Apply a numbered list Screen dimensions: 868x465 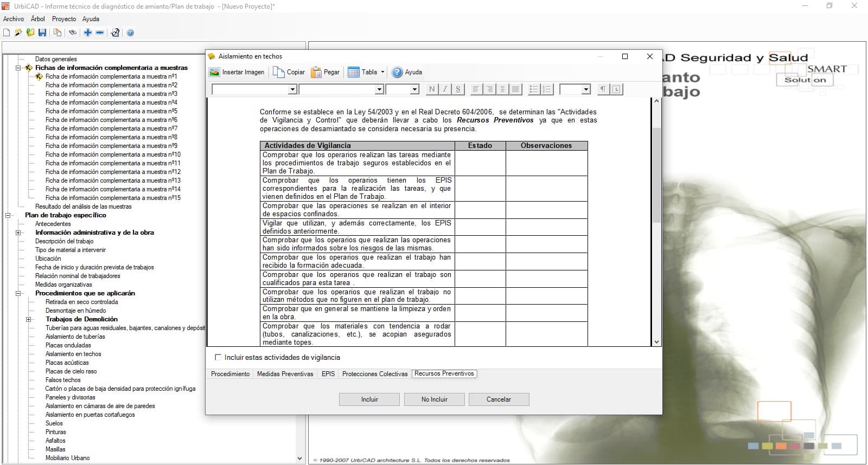547,89
